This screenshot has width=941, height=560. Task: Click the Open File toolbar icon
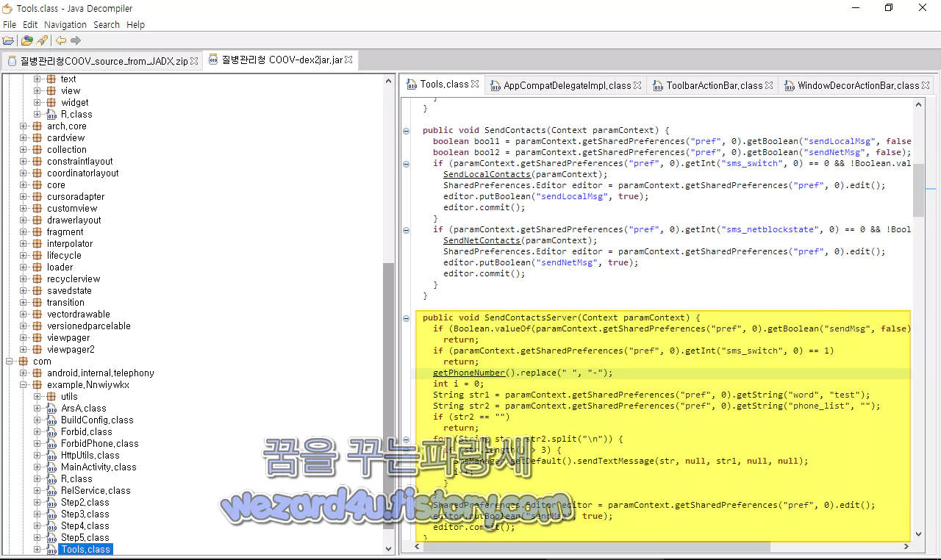click(x=9, y=40)
